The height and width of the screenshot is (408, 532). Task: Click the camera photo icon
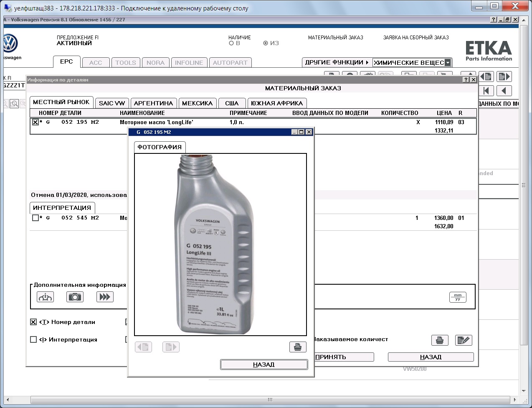click(75, 297)
